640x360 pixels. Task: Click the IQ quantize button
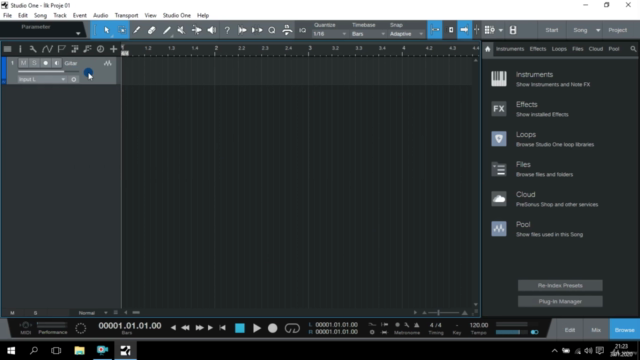tap(302, 30)
